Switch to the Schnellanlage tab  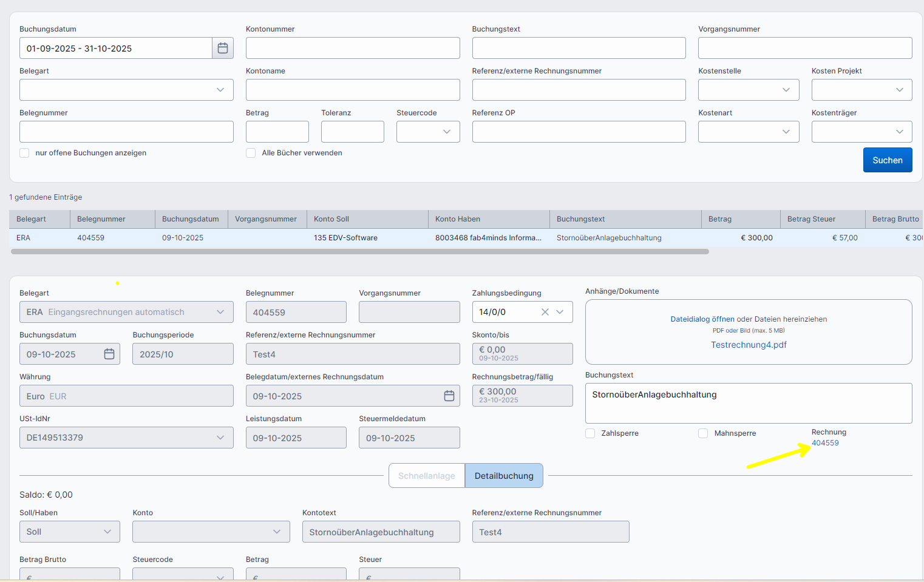[x=426, y=476]
